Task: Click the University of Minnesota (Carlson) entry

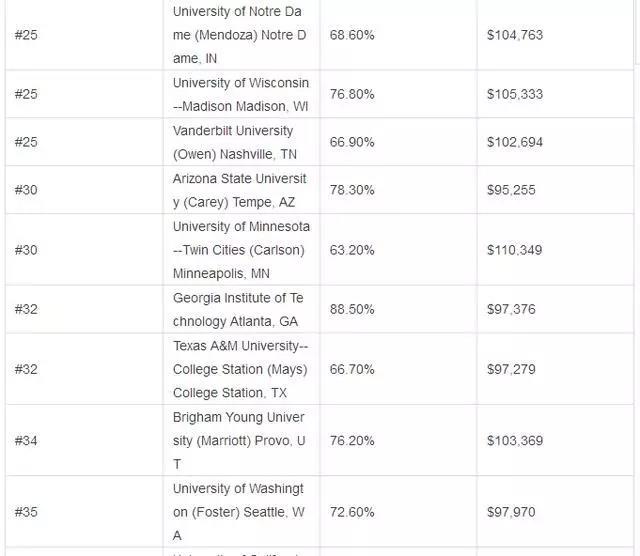Action: click(241, 250)
